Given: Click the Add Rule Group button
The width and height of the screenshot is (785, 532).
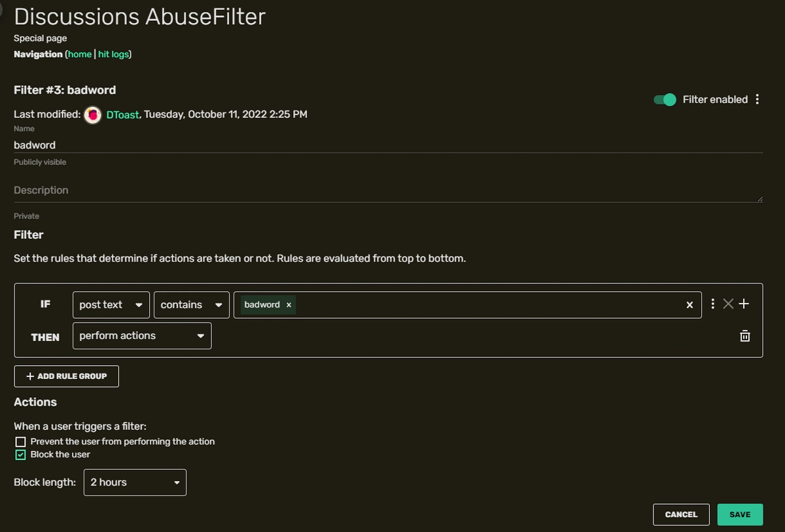Looking at the screenshot, I should [66, 376].
